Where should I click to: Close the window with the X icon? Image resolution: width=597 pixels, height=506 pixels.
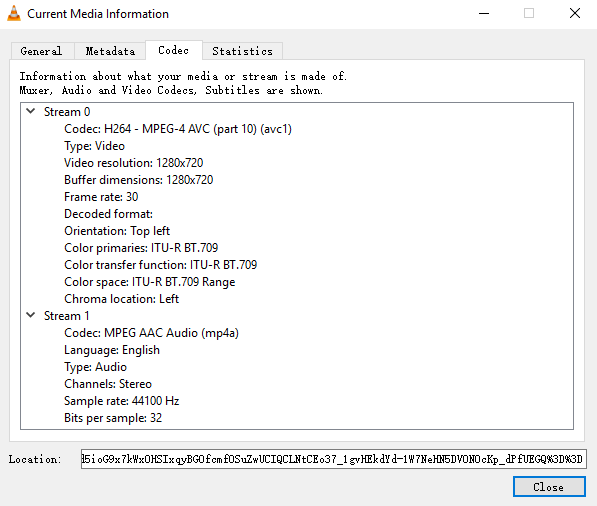(575, 14)
